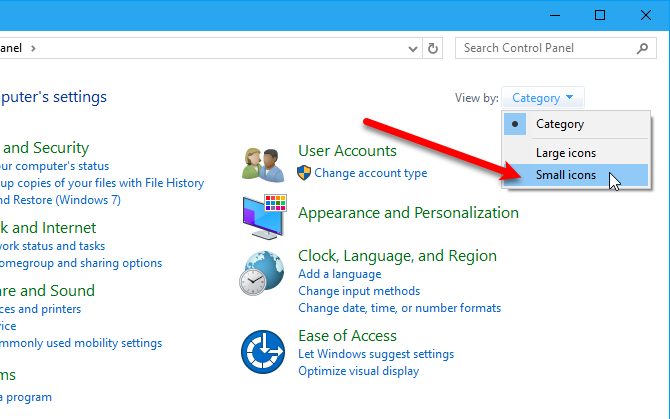Image resolution: width=670 pixels, height=419 pixels.
Task: Click Change date, time, or number formats
Action: [400, 308]
